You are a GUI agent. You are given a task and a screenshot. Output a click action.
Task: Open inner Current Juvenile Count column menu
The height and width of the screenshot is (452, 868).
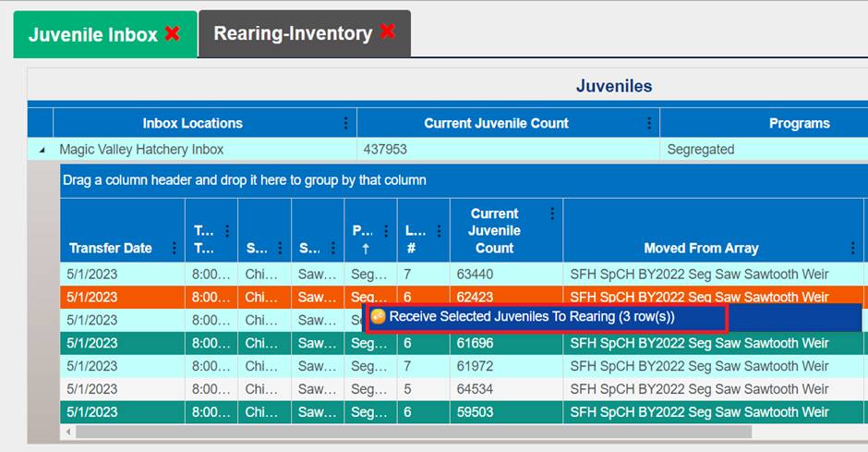[x=552, y=214]
